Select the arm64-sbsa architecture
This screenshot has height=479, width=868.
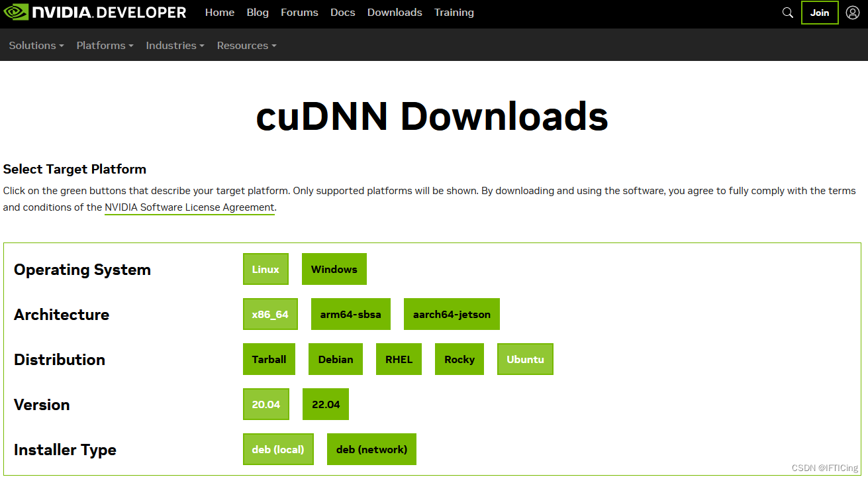(x=351, y=314)
